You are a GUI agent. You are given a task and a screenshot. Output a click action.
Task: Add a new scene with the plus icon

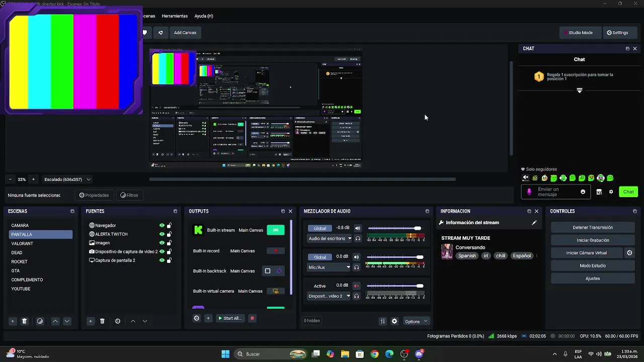tap(13, 321)
